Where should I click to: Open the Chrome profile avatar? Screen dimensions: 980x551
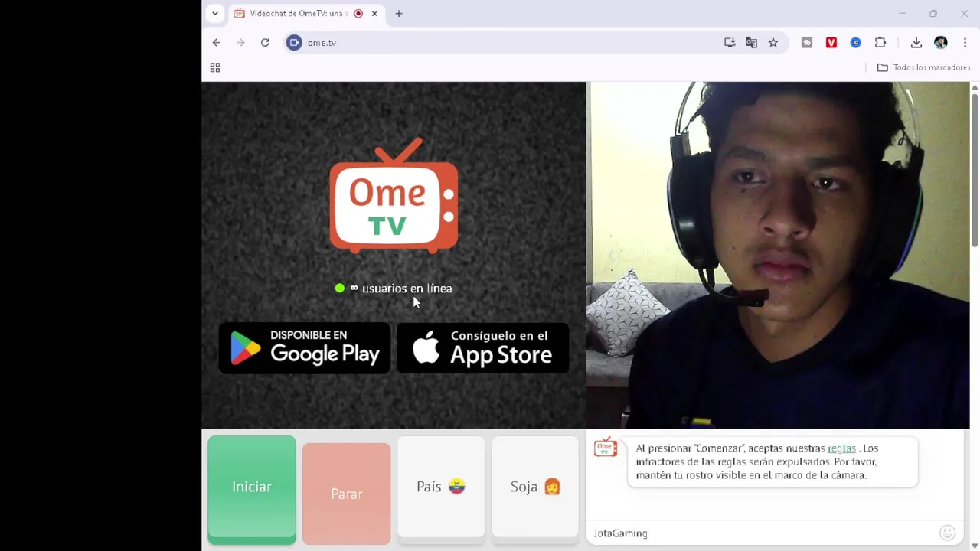tap(941, 43)
